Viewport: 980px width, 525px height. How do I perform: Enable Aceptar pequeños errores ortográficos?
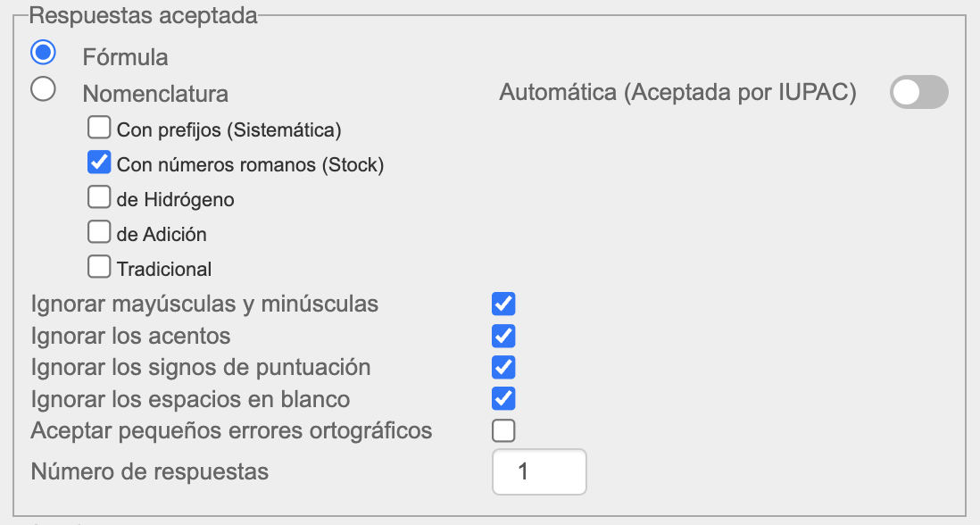pyautogui.click(x=503, y=430)
